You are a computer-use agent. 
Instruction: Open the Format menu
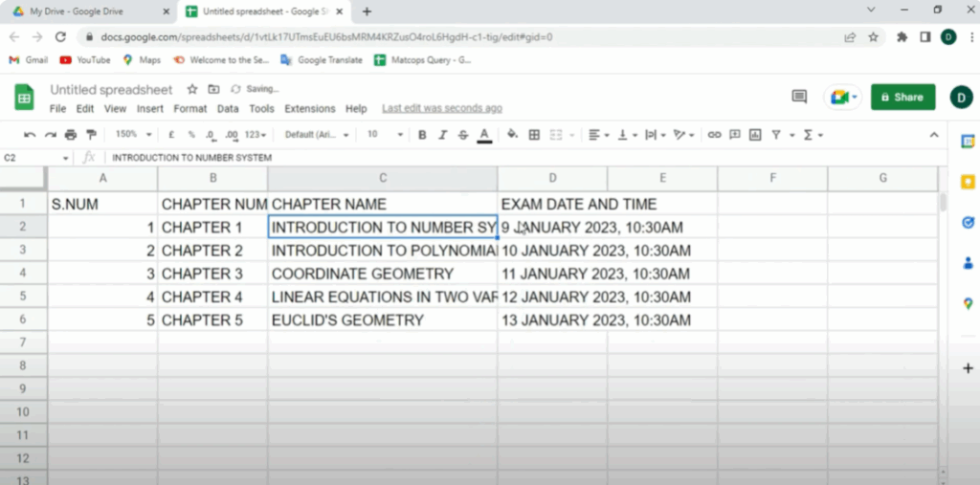pos(190,109)
